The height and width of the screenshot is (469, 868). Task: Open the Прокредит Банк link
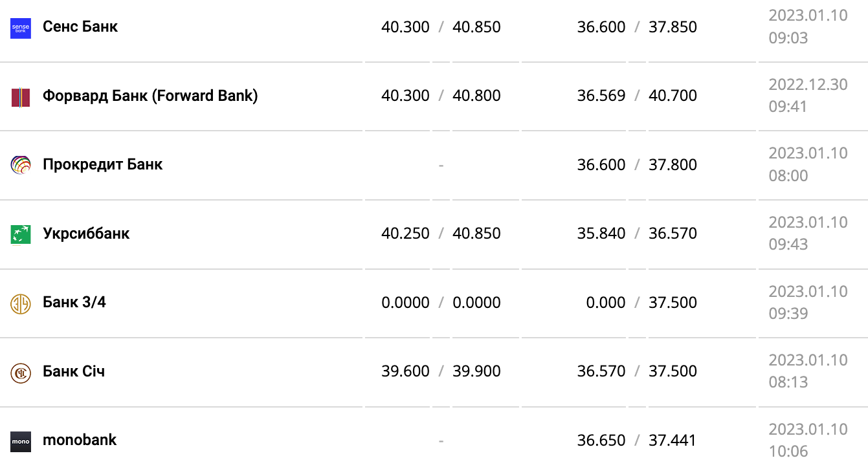click(102, 164)
